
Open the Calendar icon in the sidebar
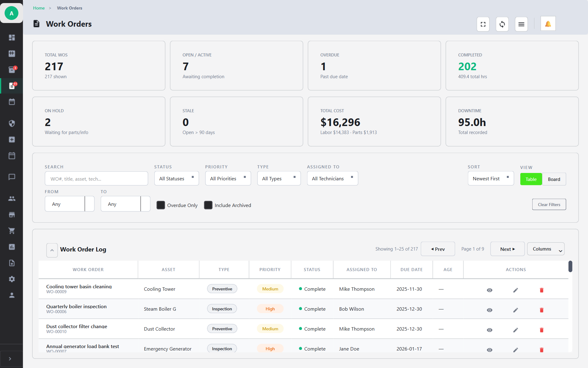pyautogui.click(x=12, y=102)
